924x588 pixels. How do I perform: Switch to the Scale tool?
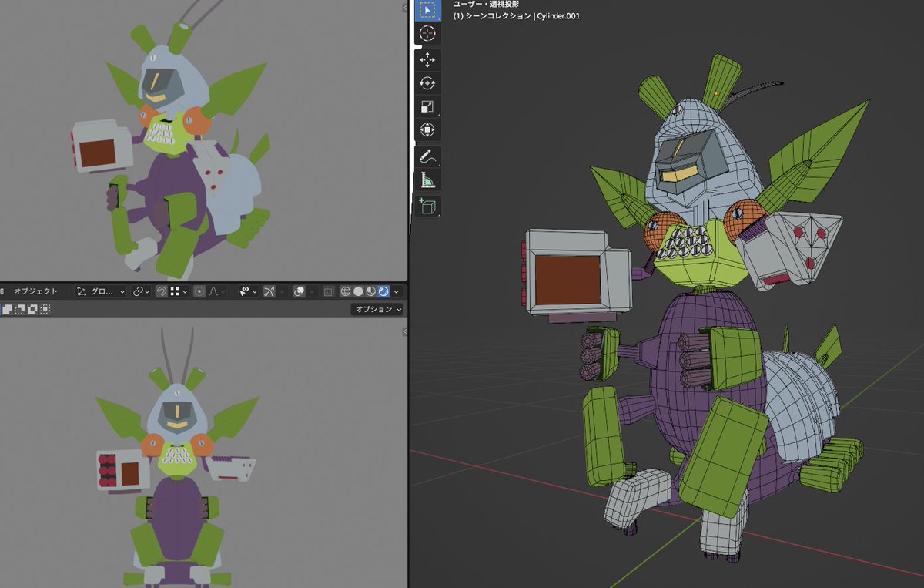click(x=427, y=106)
